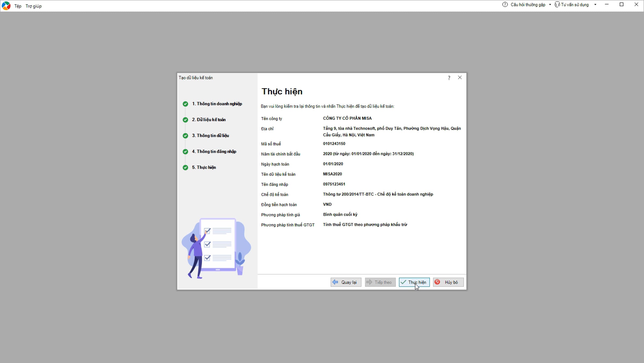Select step 5. Thực hiện in sidebar

click(x=204, y=167)
